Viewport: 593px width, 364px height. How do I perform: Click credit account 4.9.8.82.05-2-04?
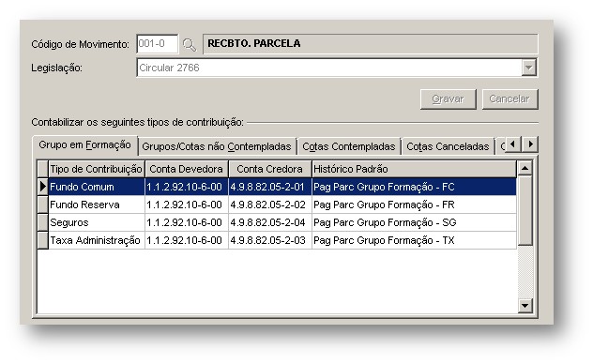pos(270,222)
